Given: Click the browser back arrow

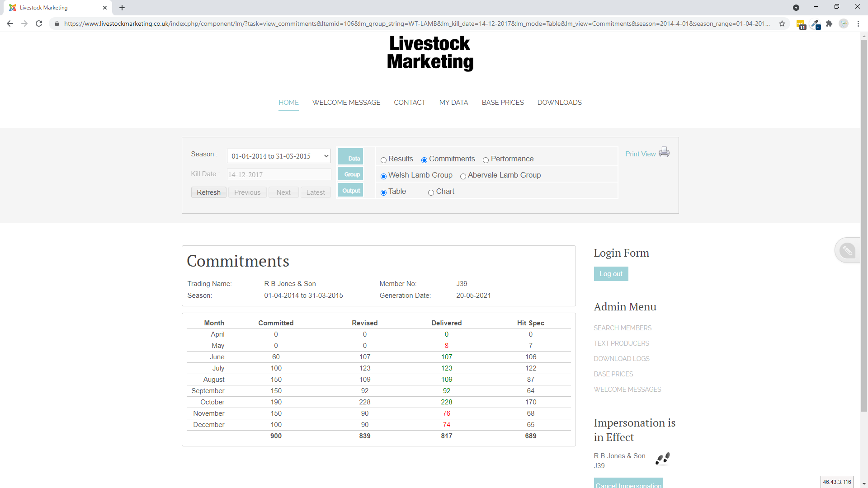Looking at the screenshot, I should [10, 24].
